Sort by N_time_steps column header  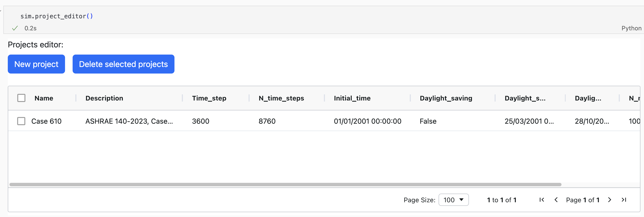coord(281,98)
